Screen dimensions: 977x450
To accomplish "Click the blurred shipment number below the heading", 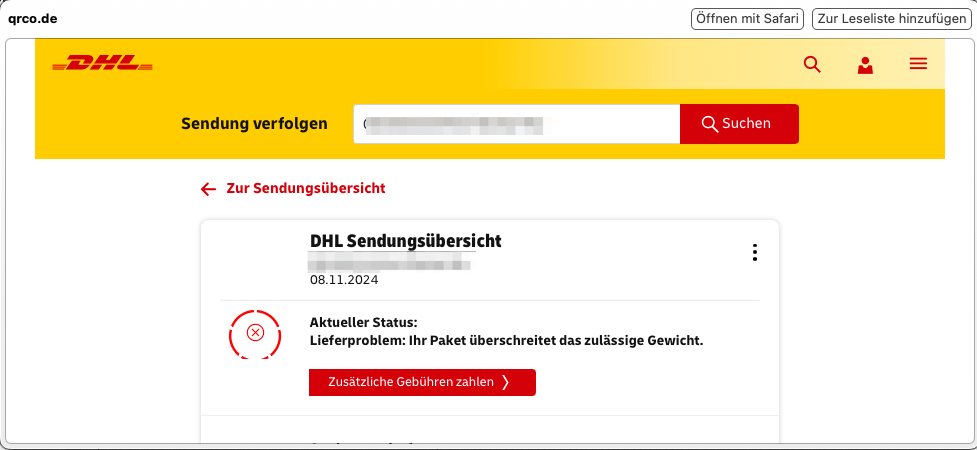I will pyautogui.click(x=390, y=262).
